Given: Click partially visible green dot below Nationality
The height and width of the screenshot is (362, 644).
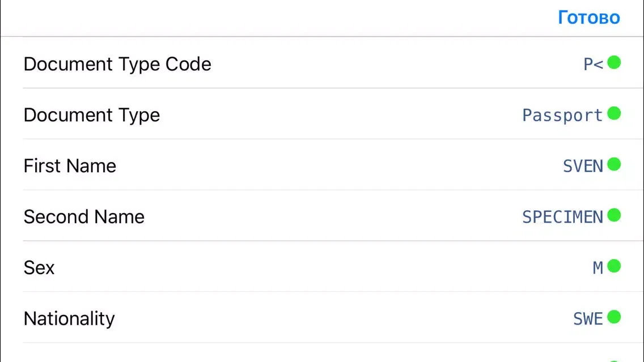Looking at the screenshot, I should tap(614, 361).
